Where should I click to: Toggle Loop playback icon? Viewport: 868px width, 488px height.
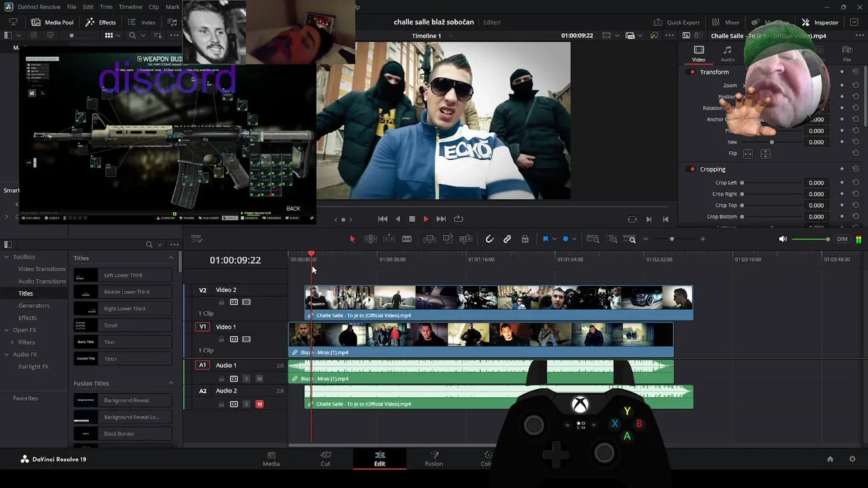pyautogui.click(x=458, y=219)
